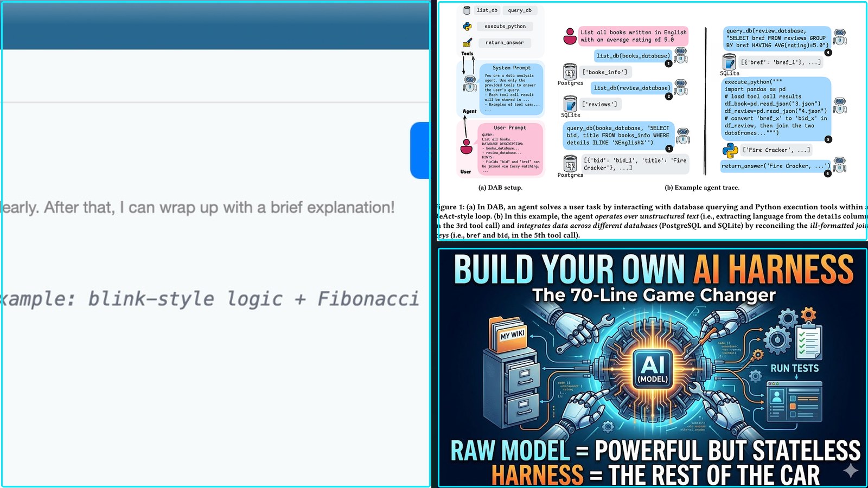Click the sparkle icon on the harness thumbnail
This screenshot has width=868, height=488.
[x=851, y=471]
